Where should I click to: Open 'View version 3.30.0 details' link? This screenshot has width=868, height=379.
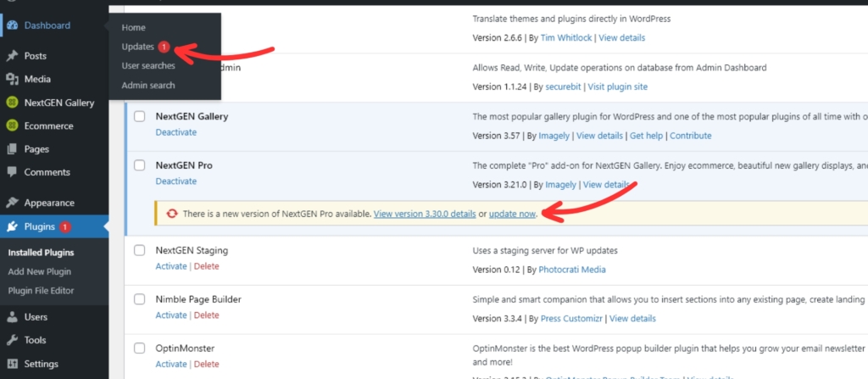[424, 215]
